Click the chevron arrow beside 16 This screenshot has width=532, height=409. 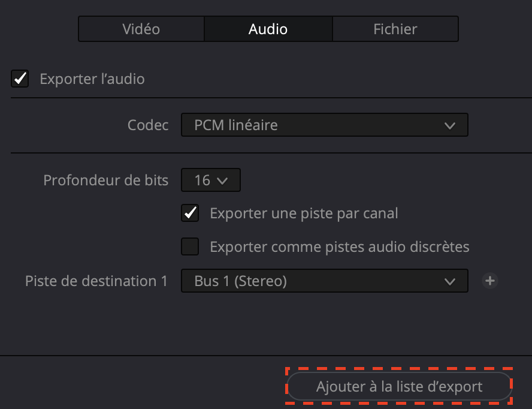pyautogui.click(x=222, y=180)
